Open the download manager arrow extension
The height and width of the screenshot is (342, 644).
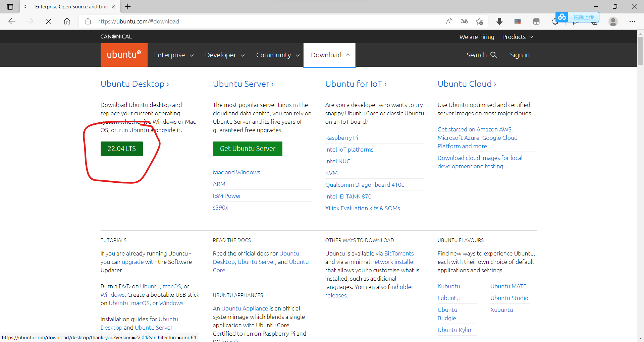[499, 21]
